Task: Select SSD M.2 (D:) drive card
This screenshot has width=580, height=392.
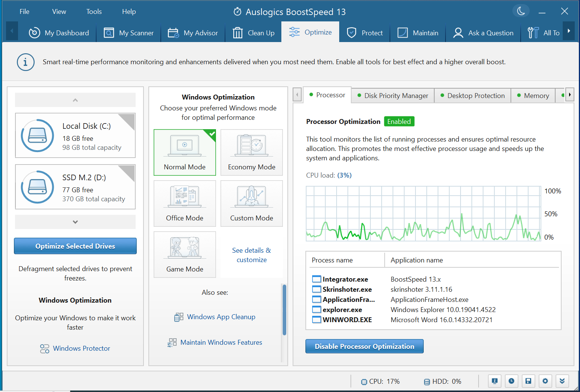Action: click(x=75, y=187)
